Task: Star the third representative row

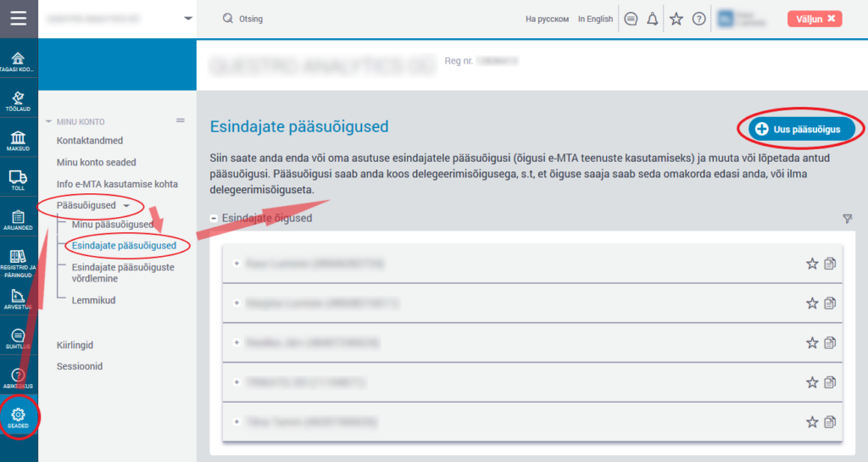Action: coord(812,343)
